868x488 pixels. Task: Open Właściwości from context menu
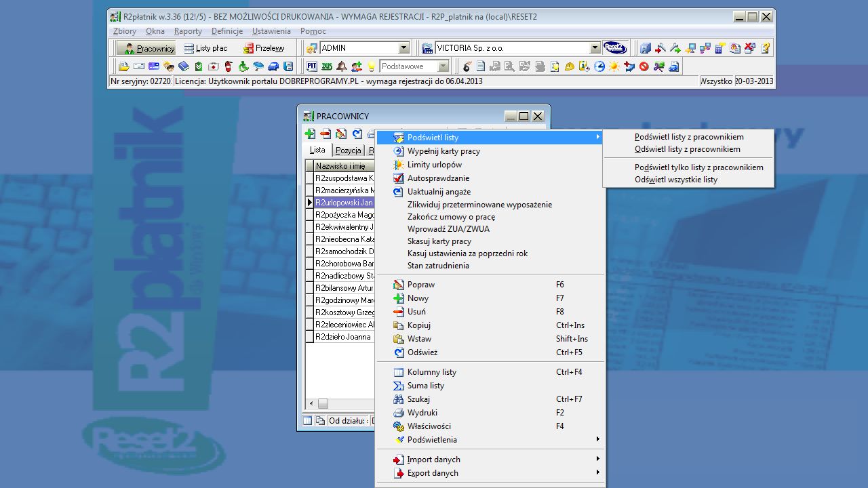[x=490, y=426]
